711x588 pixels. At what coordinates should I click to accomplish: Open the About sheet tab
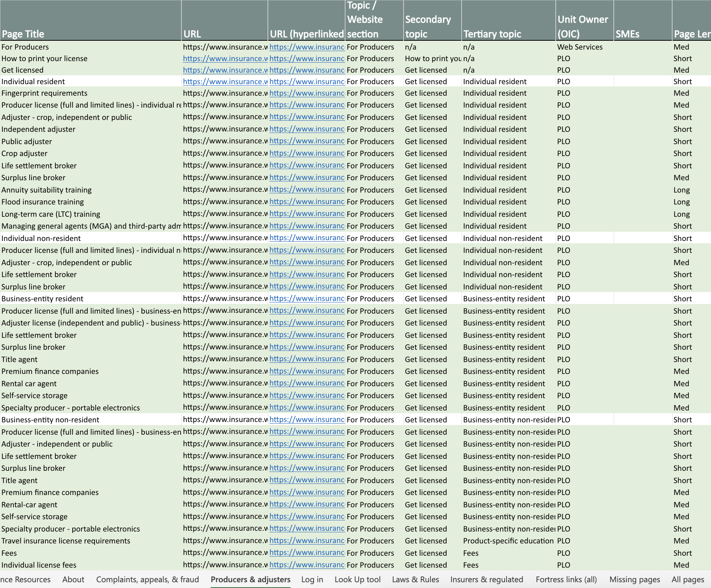tap(73, 580)
